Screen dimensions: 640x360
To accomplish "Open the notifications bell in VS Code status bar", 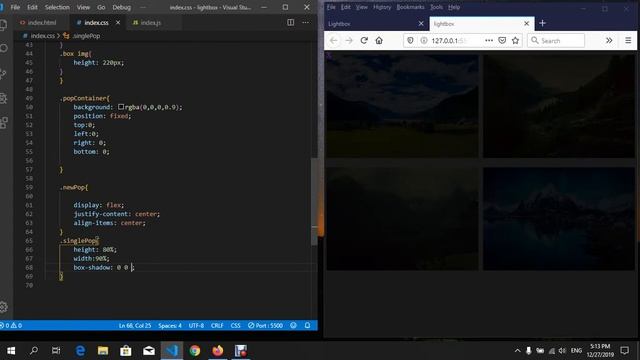I will [x=307, y=325].
